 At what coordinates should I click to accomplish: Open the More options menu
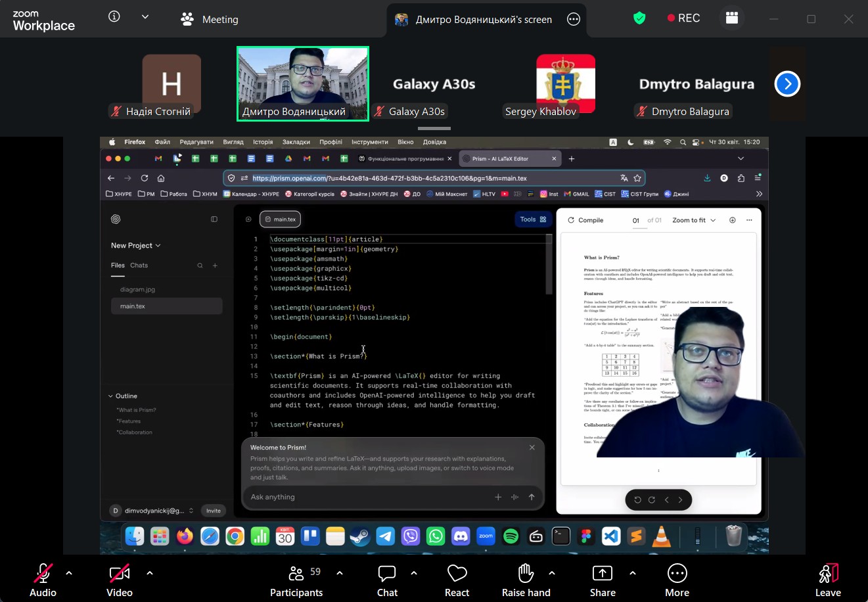(x=677, y=581)
